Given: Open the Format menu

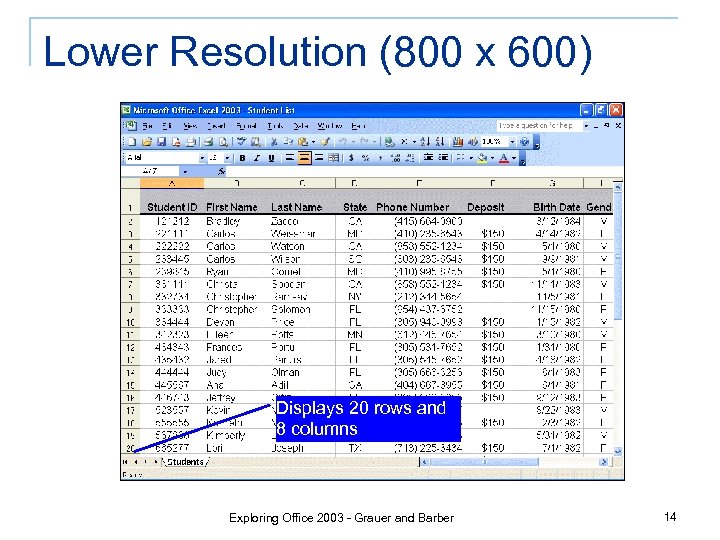Looking at the screenshot, I should pyautogui.click(x=246, y=126).
